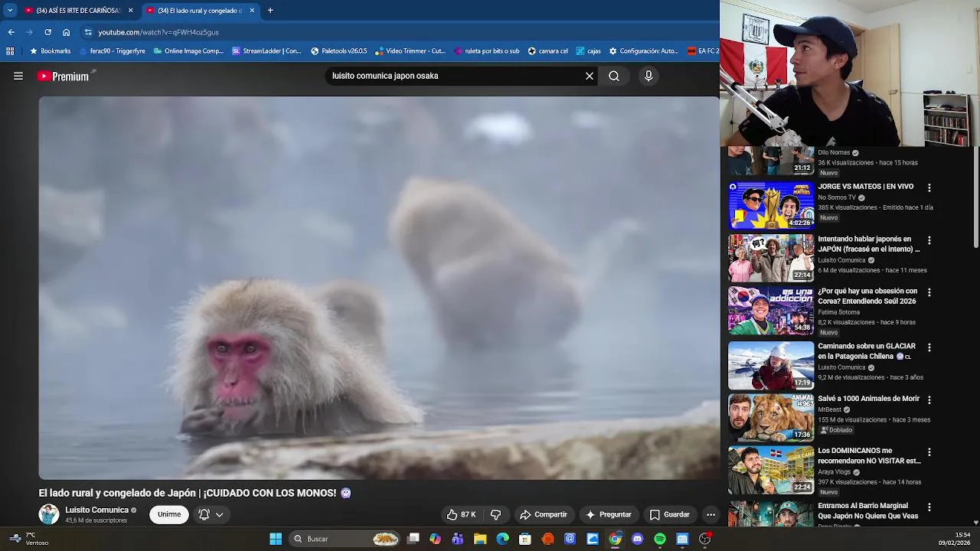
Task: Open ruleta por bits o sub bookmark
Action: [x=487, y=51]
